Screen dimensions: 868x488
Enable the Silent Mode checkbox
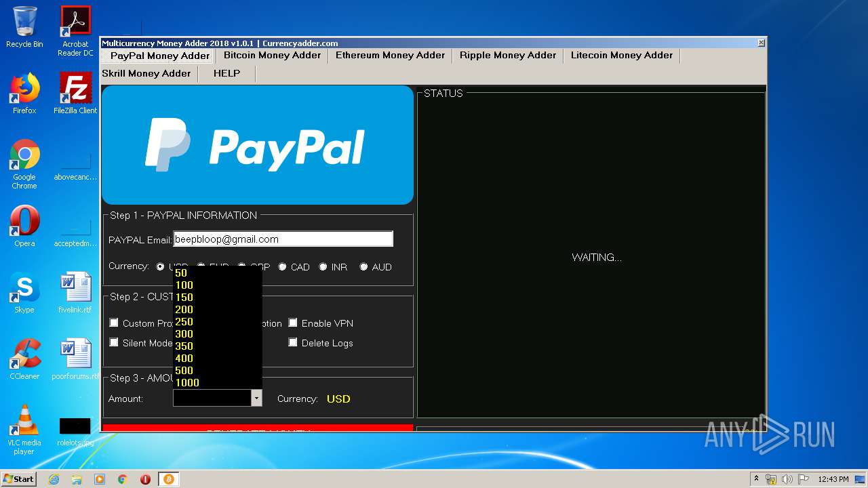click(114, 342)
